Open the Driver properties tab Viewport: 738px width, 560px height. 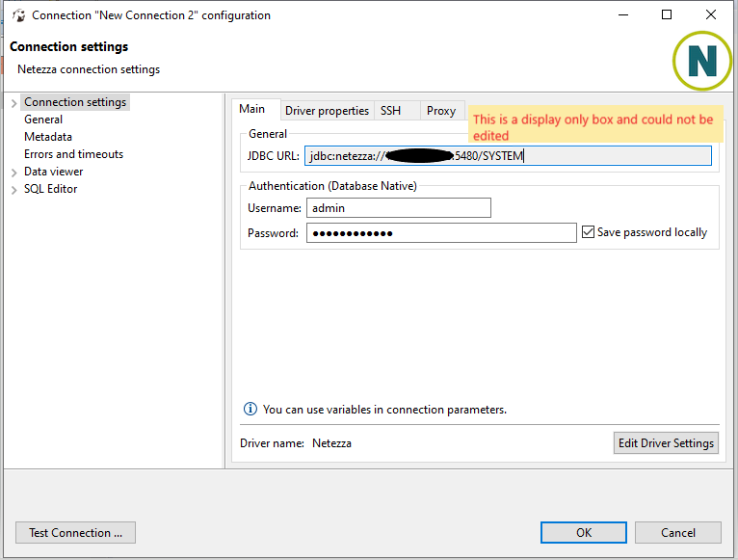tap(328, 111)
